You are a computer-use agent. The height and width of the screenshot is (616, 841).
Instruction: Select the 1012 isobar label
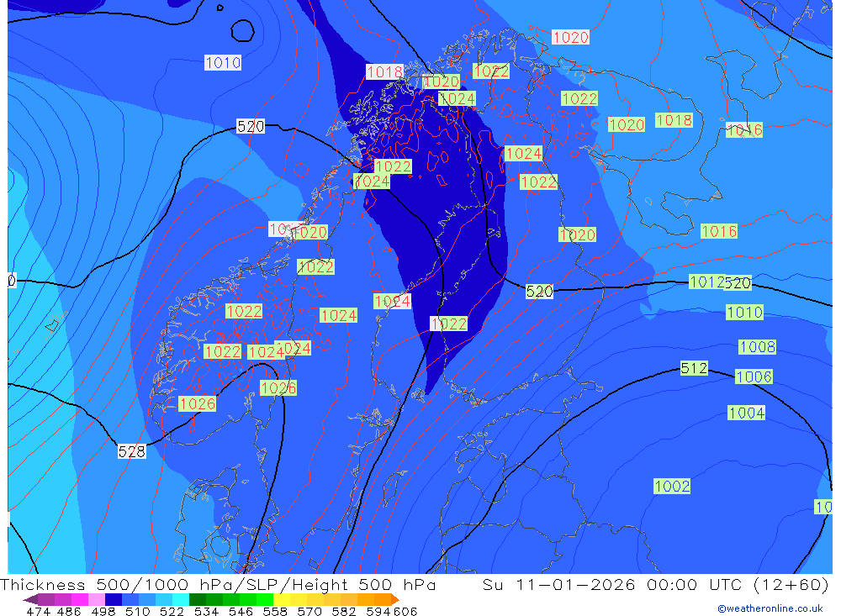(x=707, y=282)
